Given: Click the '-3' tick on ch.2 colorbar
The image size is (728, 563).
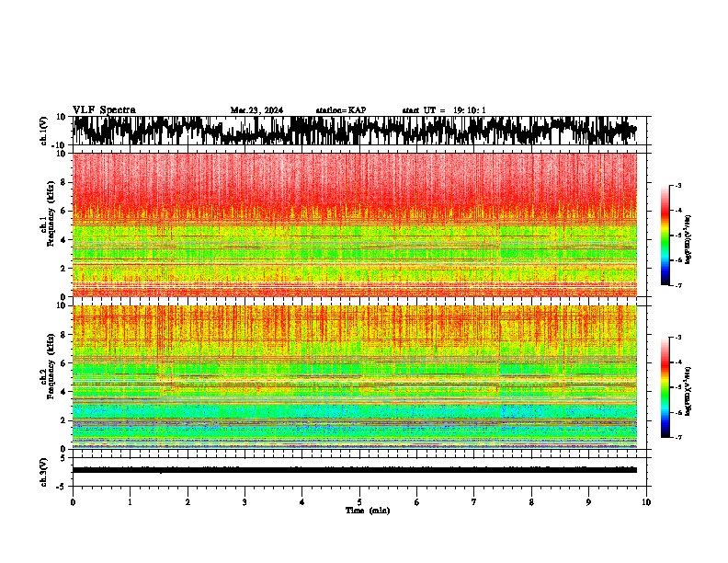Looking at the screenshot, I should tap(677, 338).
